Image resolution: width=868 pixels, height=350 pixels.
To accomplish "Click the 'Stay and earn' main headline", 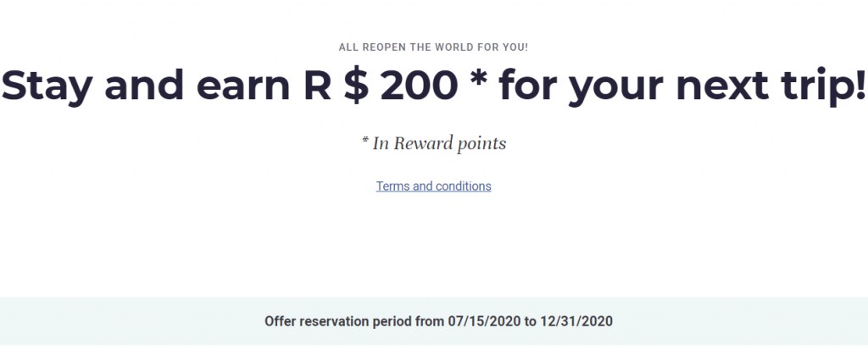I will [433, 84].
